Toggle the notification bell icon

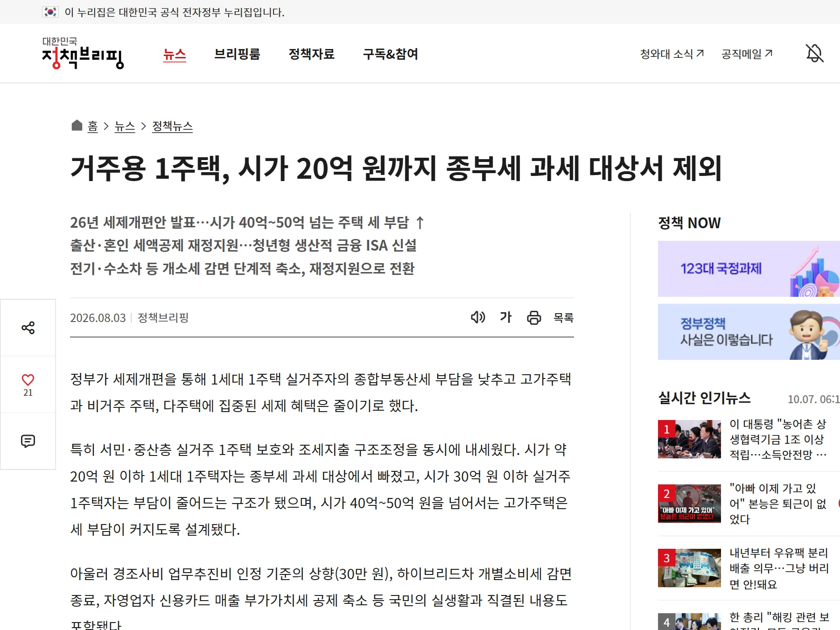(815, 53)
